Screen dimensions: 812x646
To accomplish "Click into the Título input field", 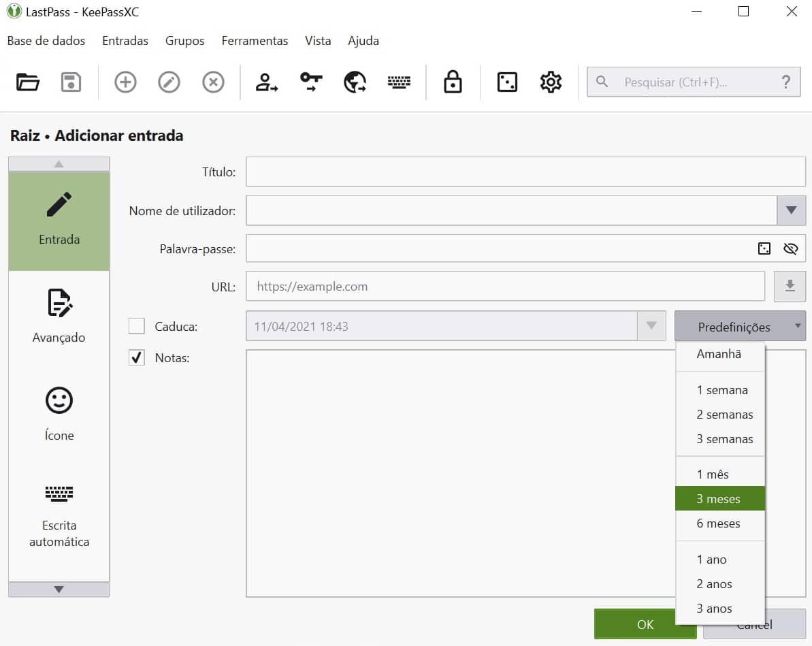I will 525,172.
